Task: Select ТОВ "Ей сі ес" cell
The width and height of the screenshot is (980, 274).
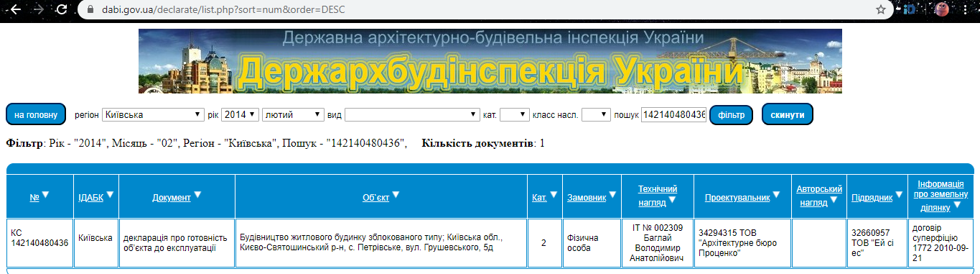Action: (877, 243)
